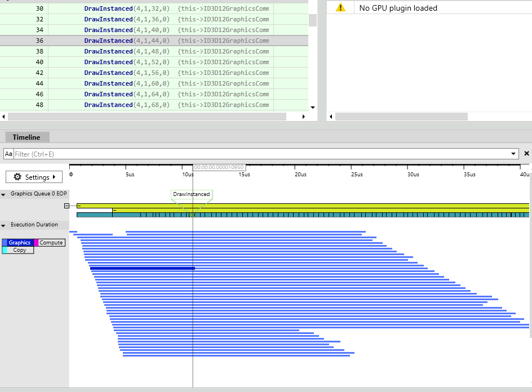
Task: Click the event list vertical scrollbar thumb
Action: point(313,20)
